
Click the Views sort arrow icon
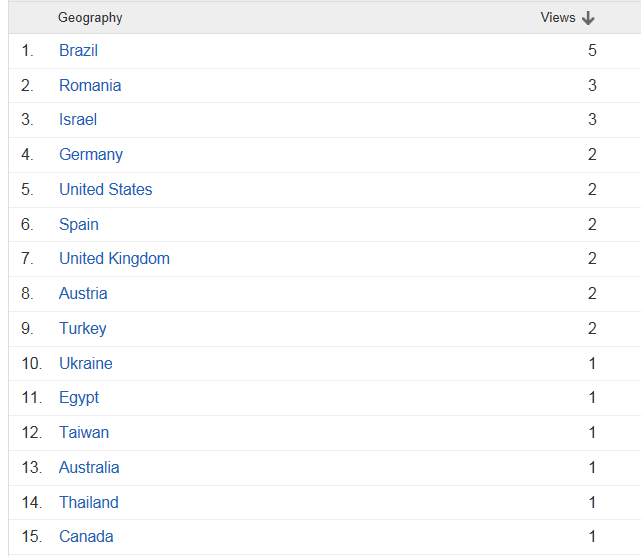click(589, 18)
